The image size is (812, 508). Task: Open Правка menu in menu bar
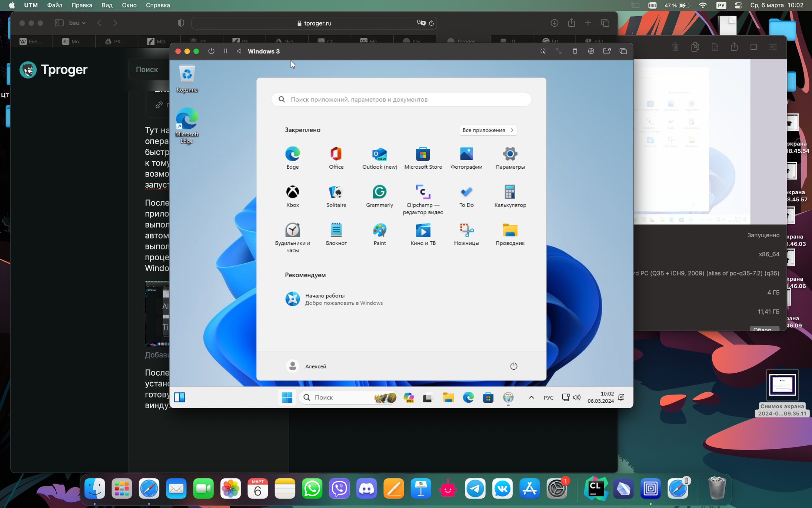pos(81,5)
